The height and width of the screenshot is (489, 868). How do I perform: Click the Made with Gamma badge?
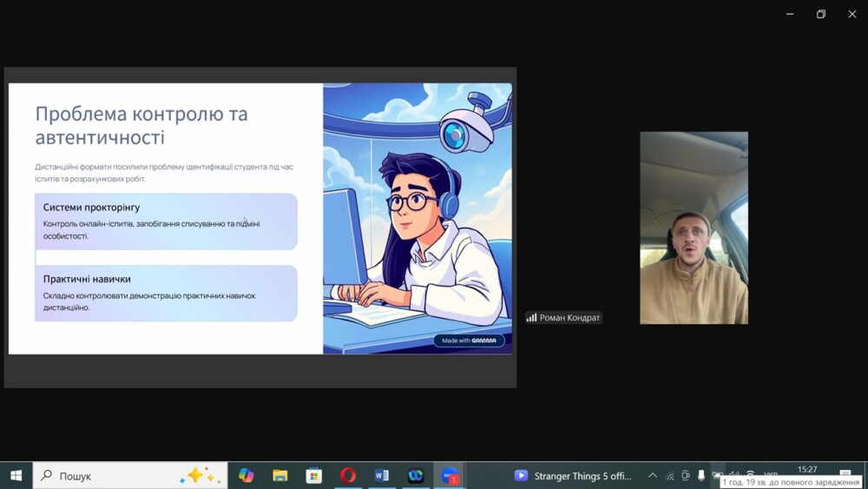pos(469,340)
